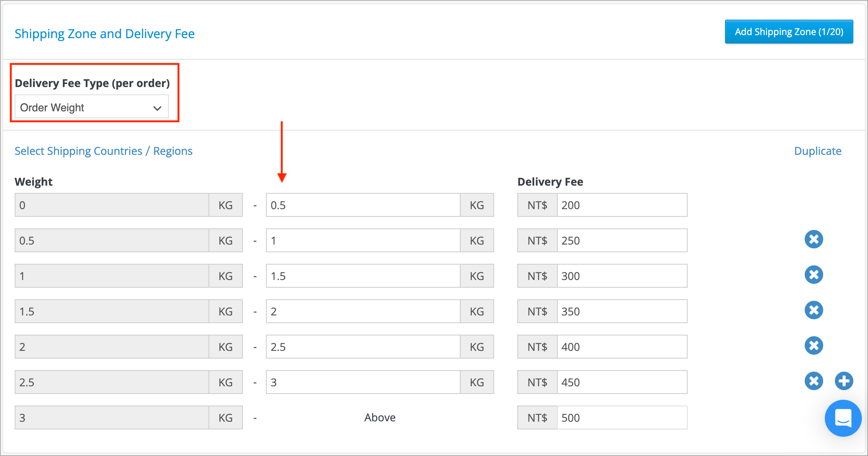The height and width of the screenshot is (456, 868).
Task: Add a new weight tier with plus icon
Action: (844, 381)
